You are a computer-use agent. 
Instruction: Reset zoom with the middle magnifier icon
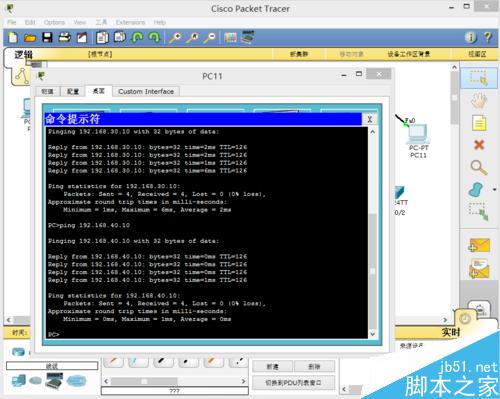pyautogui.click(x=192, y=38)
